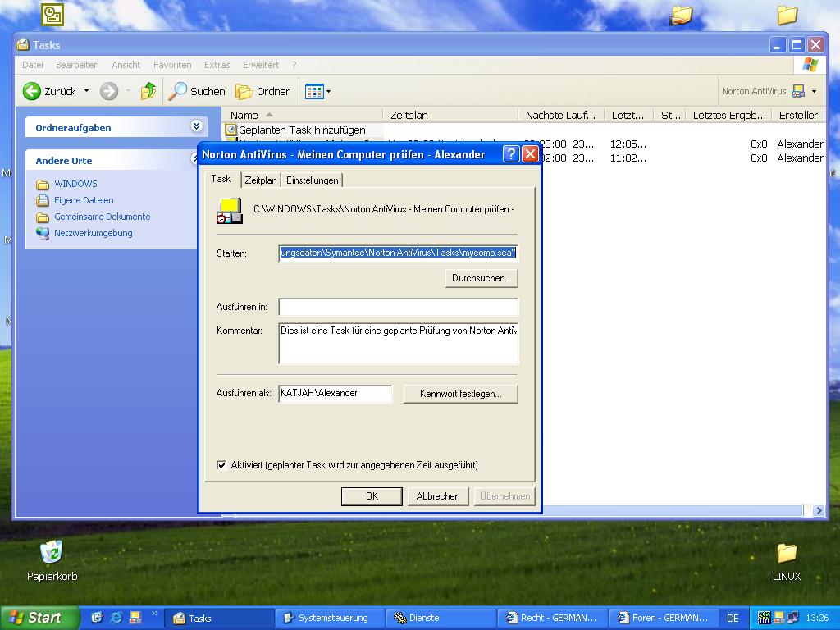
Task: Sort the list by the Name column
Action: click(302, 115)
